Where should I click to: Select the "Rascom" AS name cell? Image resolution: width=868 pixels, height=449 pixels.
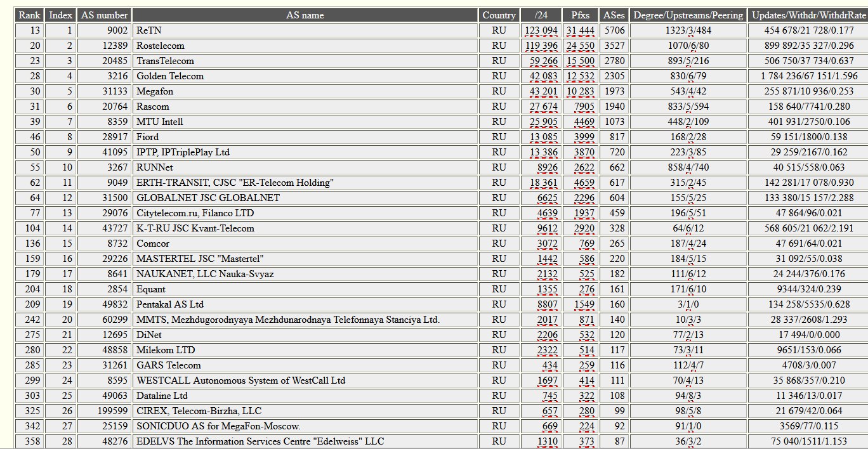(x=305, y=107)
